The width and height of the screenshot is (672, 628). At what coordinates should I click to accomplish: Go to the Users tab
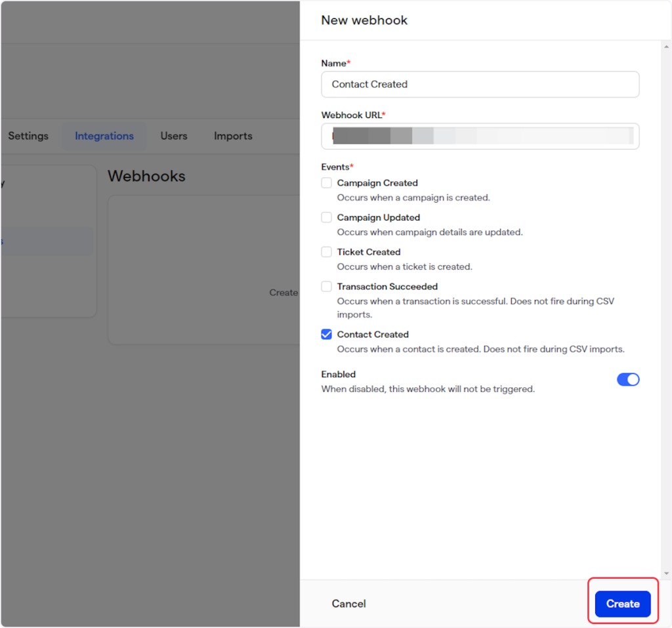tap(174, 136)
